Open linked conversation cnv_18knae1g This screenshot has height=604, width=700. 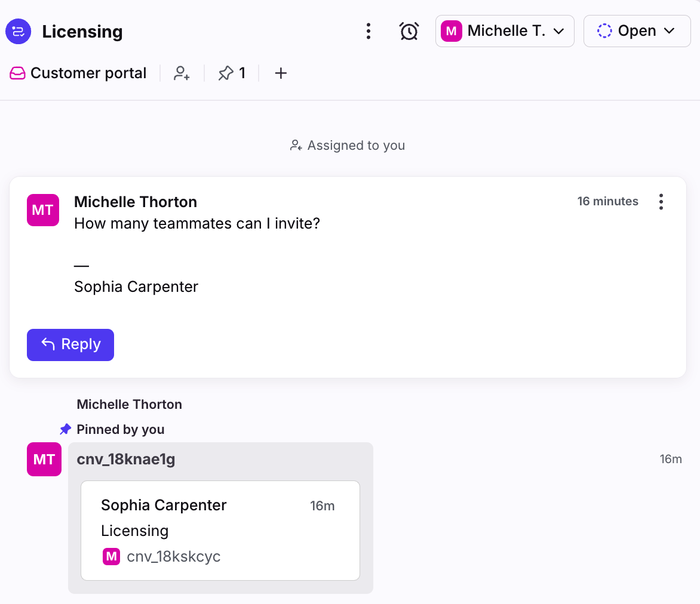(x=126, y=459)
